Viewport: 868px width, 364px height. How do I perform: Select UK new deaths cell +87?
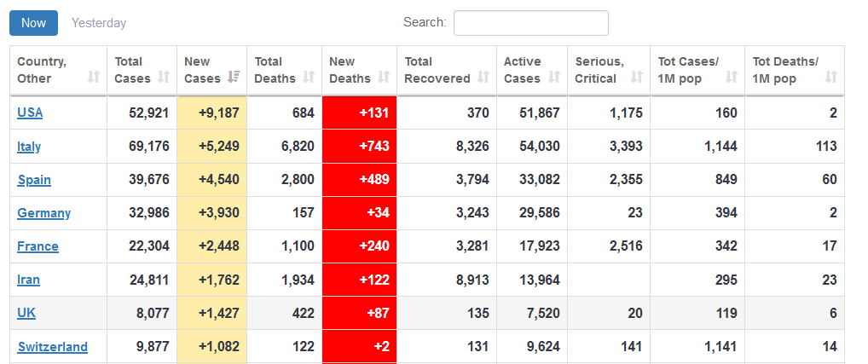[x=359, y=313]
